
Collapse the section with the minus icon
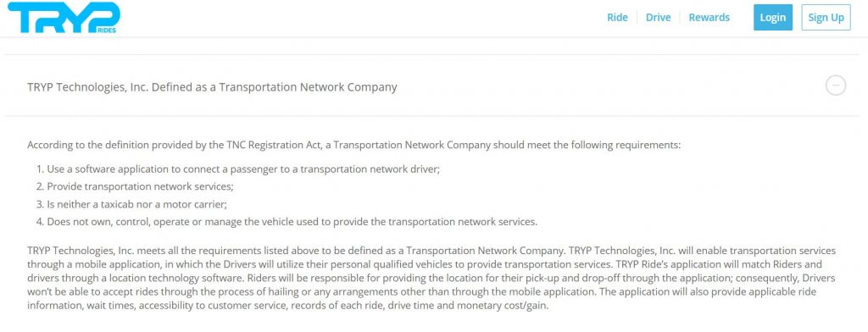(x=835, y=86)
